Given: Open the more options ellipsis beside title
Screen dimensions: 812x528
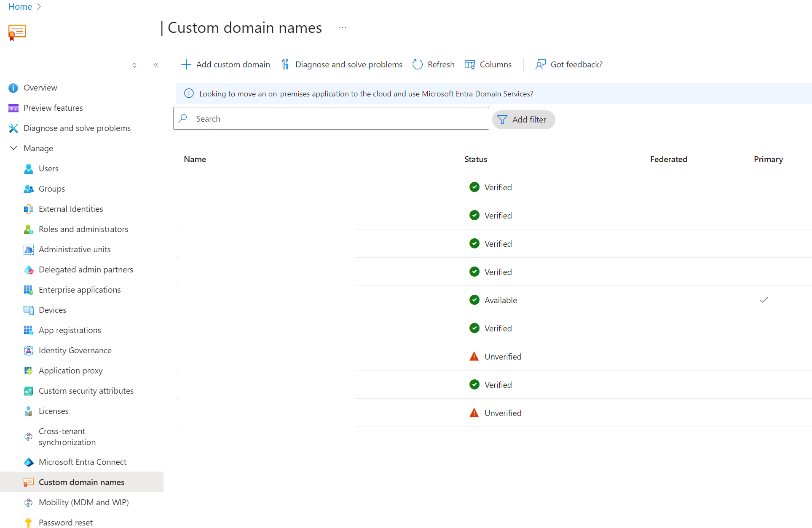Looking at the screenshot, I should (x=343, y=28).
